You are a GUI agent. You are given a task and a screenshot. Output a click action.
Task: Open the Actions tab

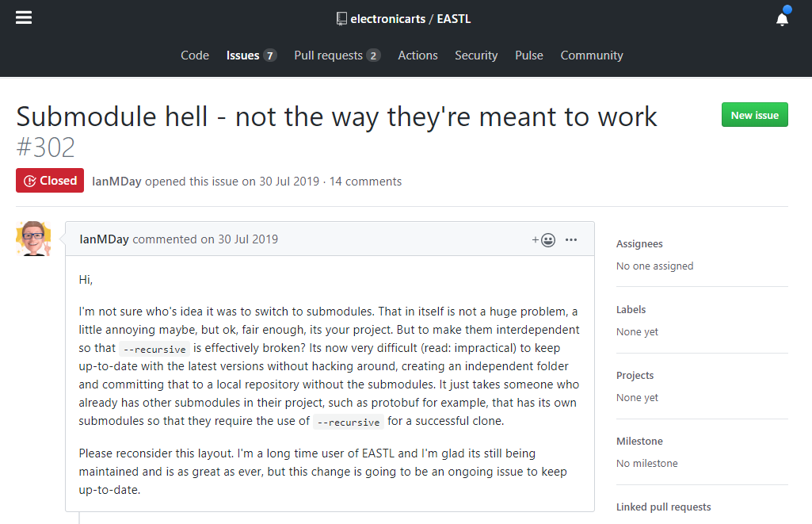click(417, 55)
